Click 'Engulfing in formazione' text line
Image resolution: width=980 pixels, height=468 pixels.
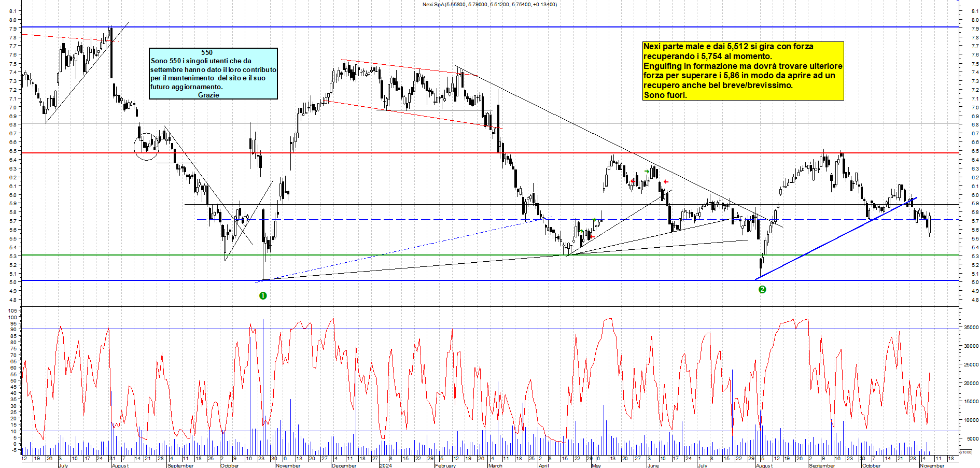[743, 66]
